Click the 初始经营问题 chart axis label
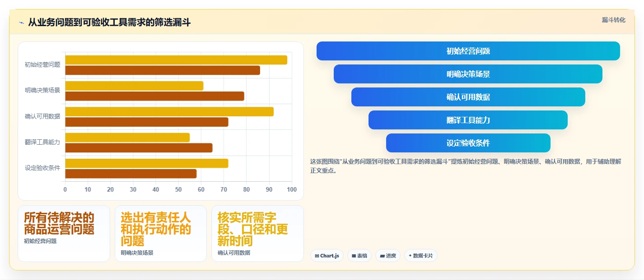The width and height of the screenshot is (644, 280). tap(42, 65)
